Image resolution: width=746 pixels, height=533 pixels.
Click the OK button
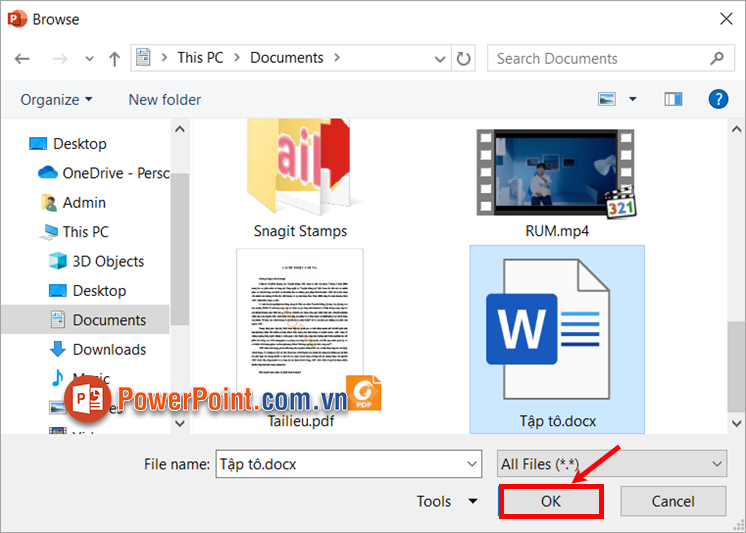click(551, 502)
